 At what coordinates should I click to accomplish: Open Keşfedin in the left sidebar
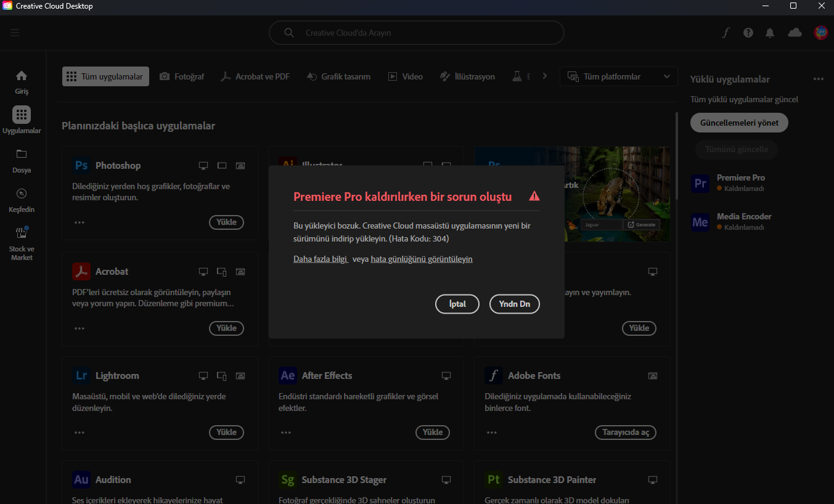tap(22, 200)
